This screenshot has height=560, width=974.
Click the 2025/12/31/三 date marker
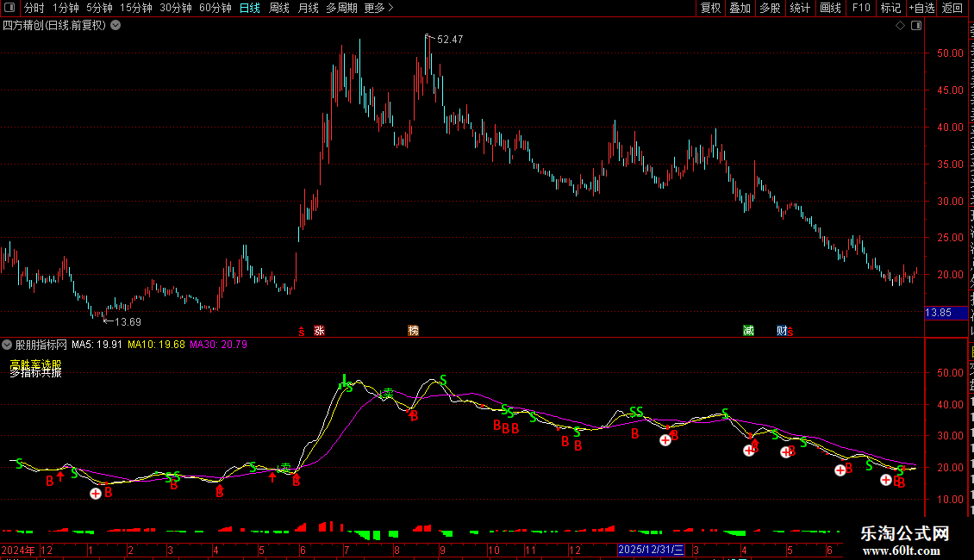(x=651, y=550)
